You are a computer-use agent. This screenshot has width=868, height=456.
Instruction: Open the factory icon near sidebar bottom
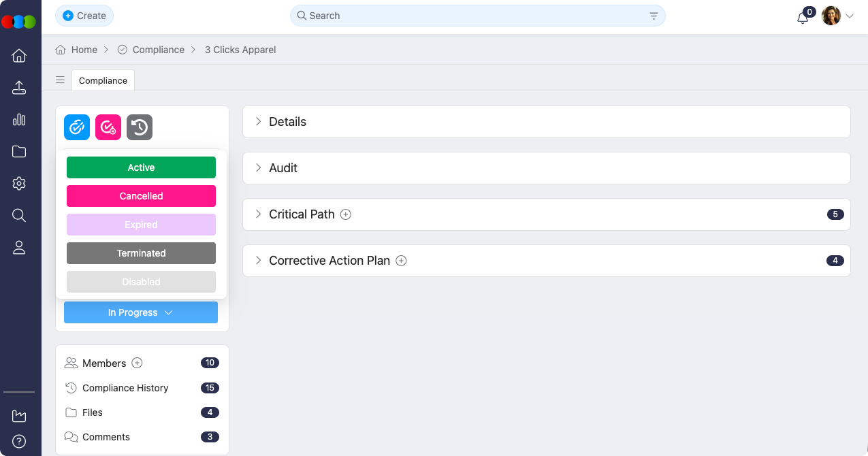(20, 416)
